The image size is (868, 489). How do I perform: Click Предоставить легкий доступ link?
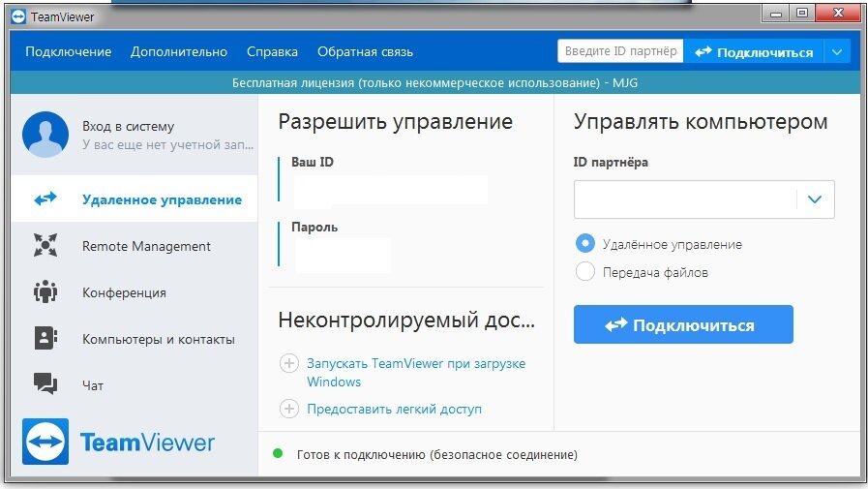[394, 409]
